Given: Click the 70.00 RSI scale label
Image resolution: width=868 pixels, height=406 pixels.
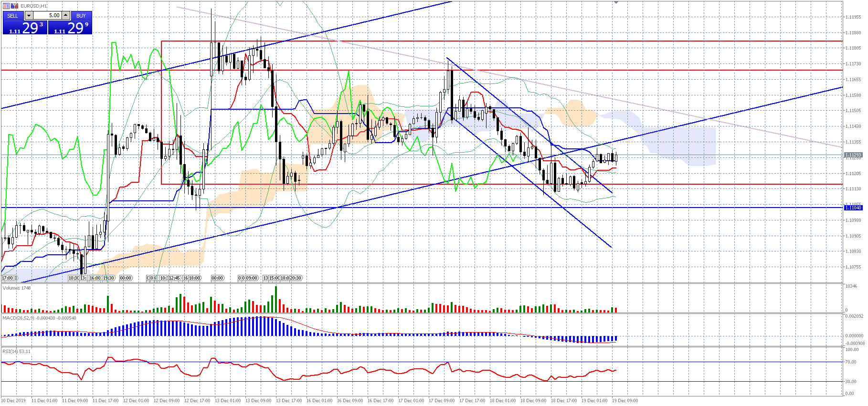Looking at the screenshot, I should point(851,362).
